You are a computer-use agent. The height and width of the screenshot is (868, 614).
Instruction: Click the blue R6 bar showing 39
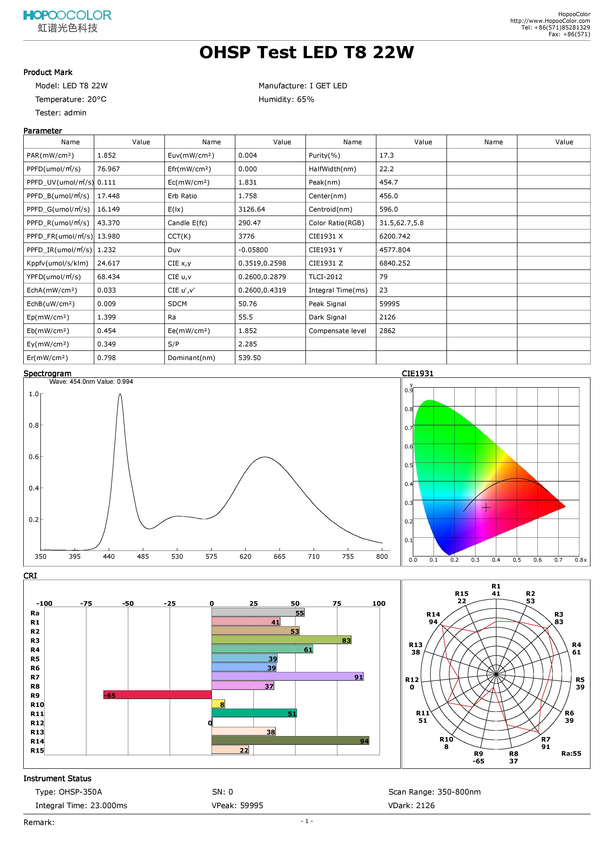(244, 667)
